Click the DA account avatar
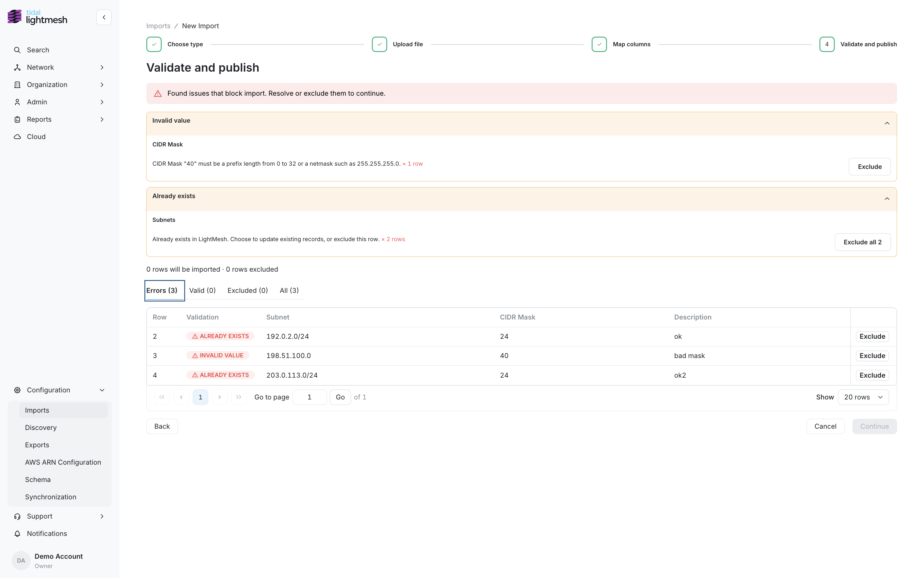Image resolution: width=924 pixels, height=578 pixels. tap(21, 560)
